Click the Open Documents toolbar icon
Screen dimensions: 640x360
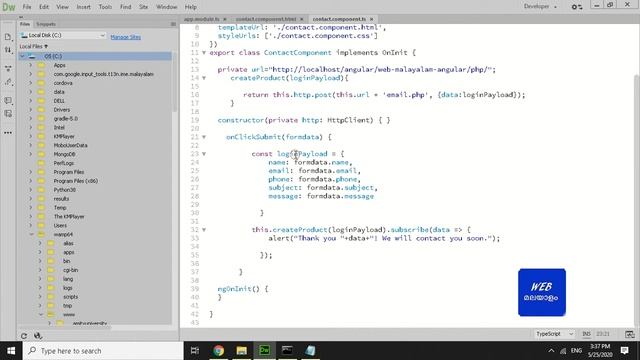point(8,37)
